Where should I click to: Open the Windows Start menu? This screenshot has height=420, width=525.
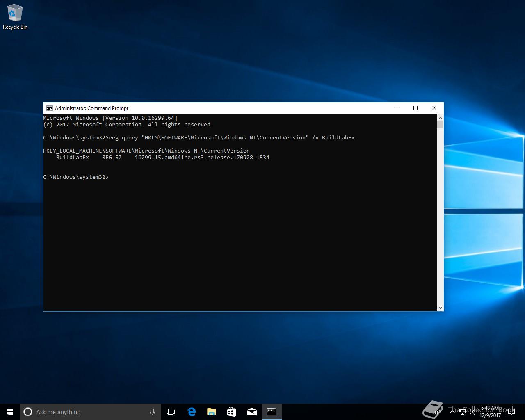pyautogui.click(x=10, y=412)
